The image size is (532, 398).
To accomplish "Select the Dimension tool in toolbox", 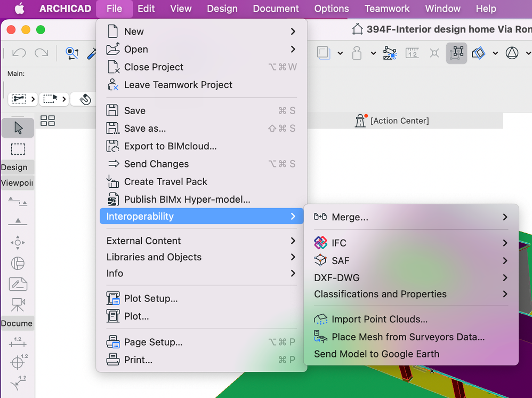I will (x=18, y=343).
